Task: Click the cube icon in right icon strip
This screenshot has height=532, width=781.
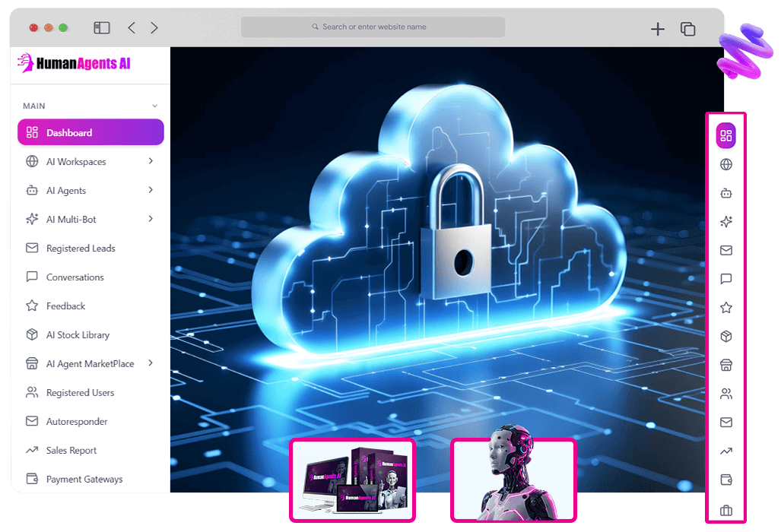Action: [x=725, y=337]
